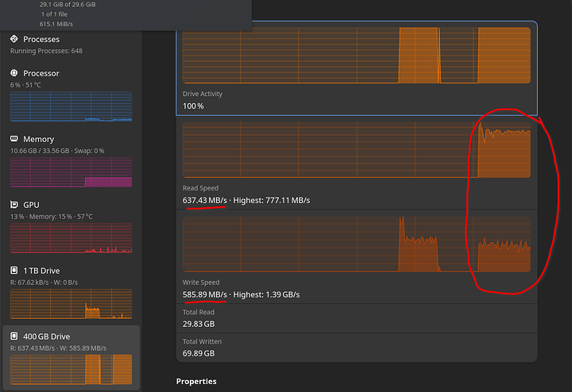Viewport: 572px width, 392px height.
Task: Click the Properties section heading
Action: (196, 382)
